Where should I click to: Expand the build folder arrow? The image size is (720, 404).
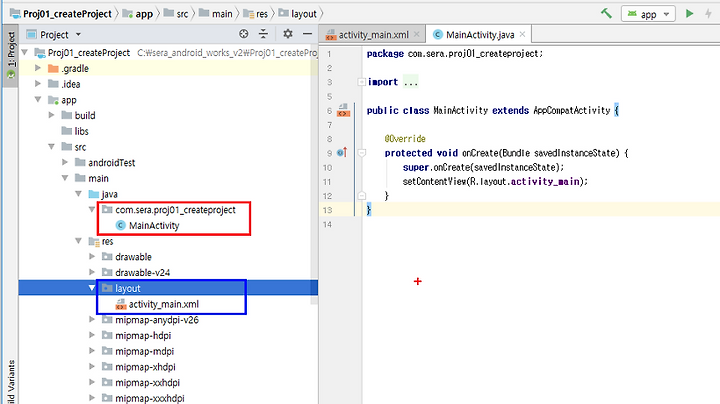point(51,115)
